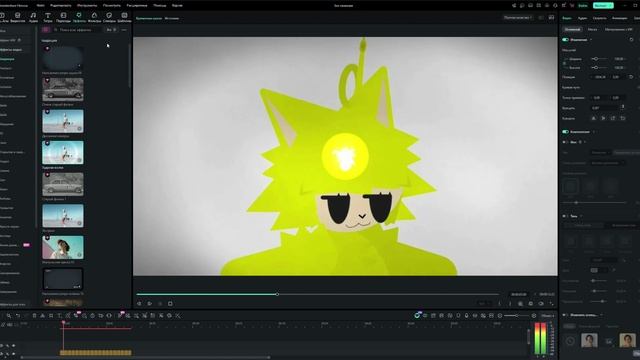Switch to the Аудио properties tab

[582, 18]
